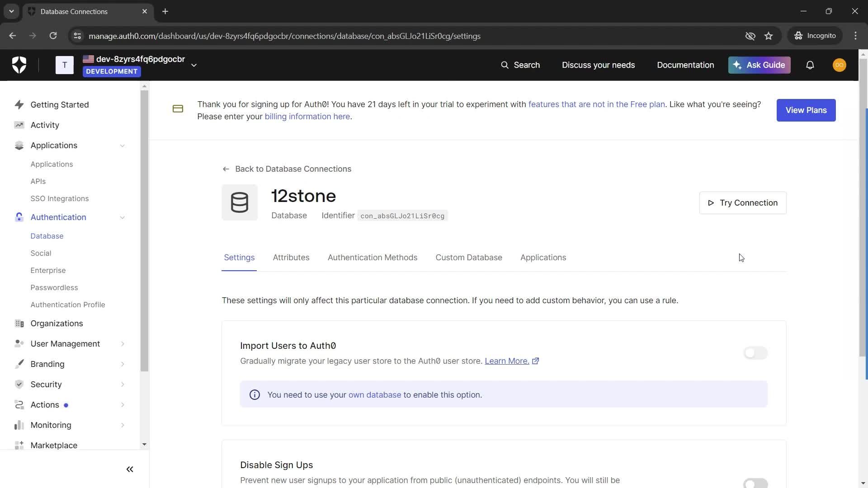868x488 pixels.
Task: Click the View Plans button
Action: pos(806,110)
